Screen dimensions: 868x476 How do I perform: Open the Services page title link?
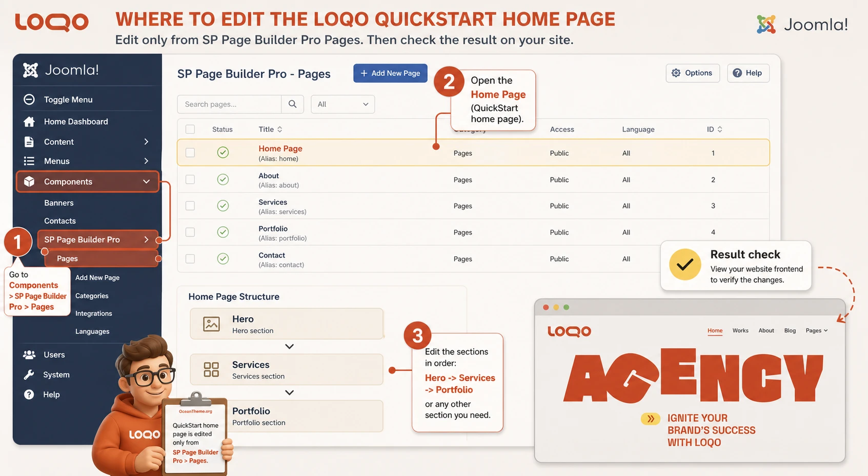pos(273,202)
